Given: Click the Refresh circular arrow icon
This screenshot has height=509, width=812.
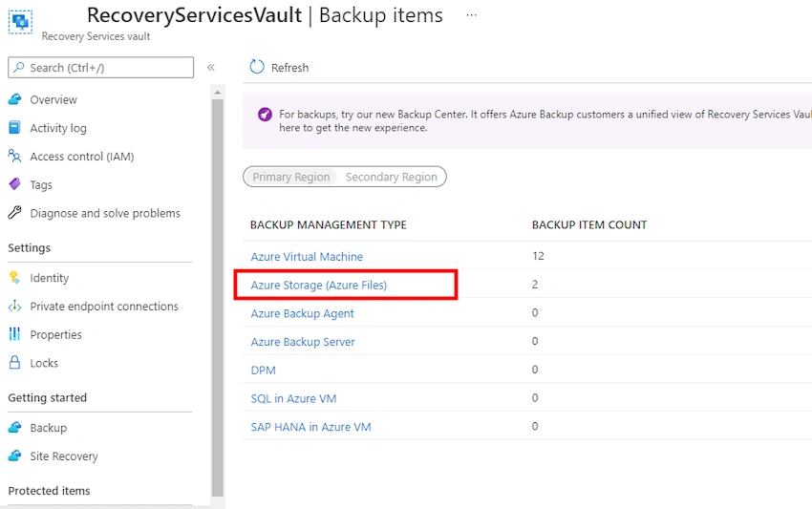Looking at the screenshot, I should pyautogui.click(x=257, y=67).
